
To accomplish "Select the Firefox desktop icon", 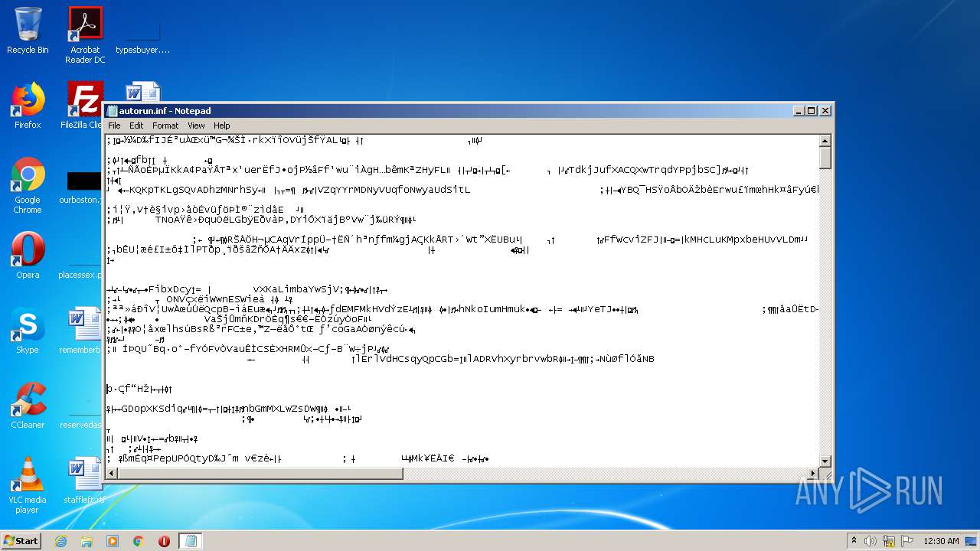I will click(x=28, y=106).
